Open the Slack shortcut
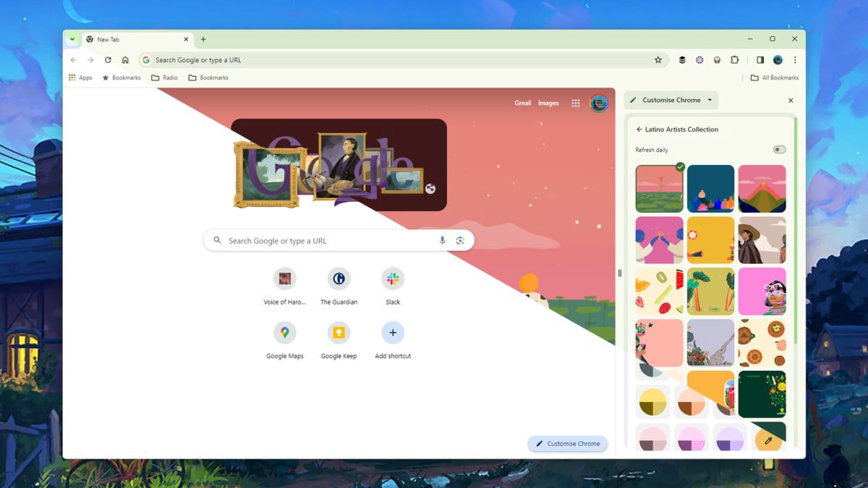The image size is (868, 488). tap(393, 286)
